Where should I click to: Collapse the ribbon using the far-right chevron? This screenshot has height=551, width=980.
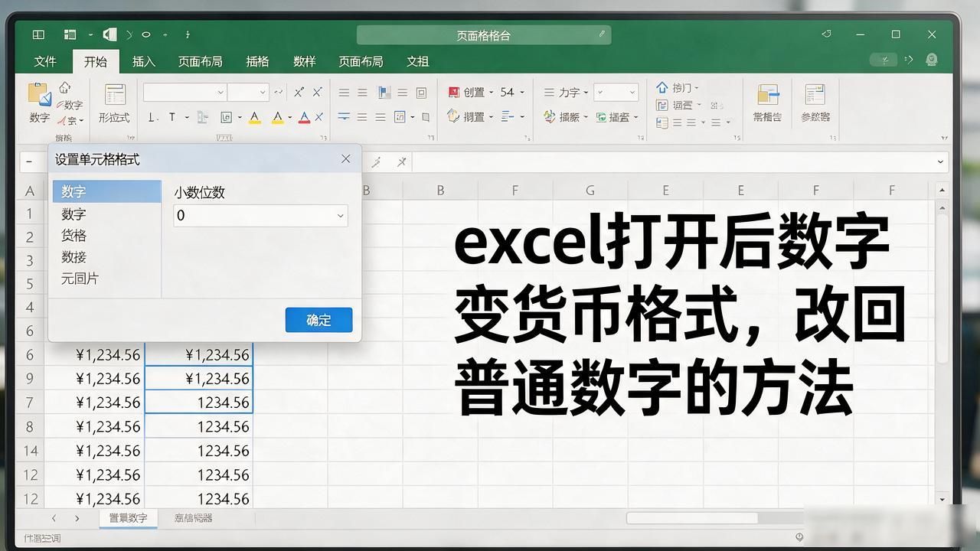[x=944, y=139]
